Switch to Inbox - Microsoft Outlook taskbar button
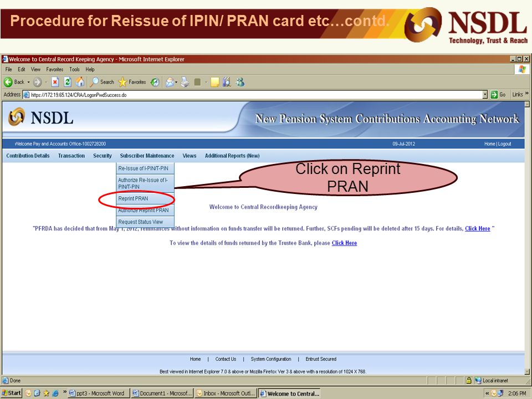532x399 pixels. [226, 393]
